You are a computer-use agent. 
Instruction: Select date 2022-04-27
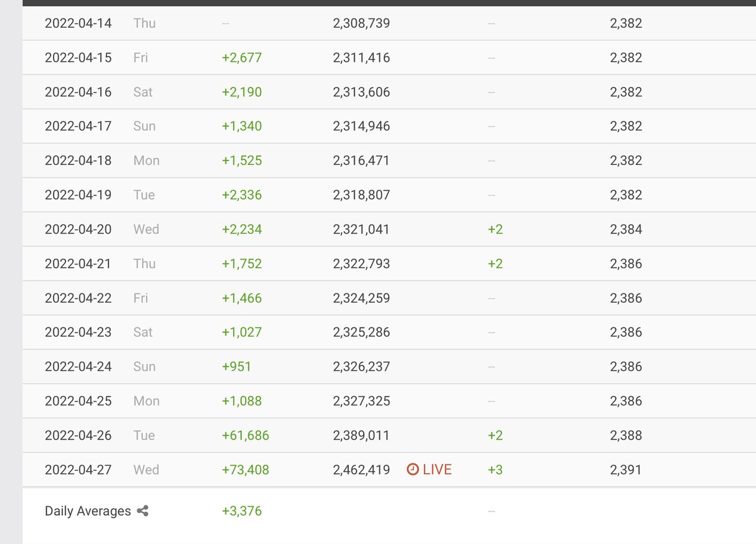78,470
